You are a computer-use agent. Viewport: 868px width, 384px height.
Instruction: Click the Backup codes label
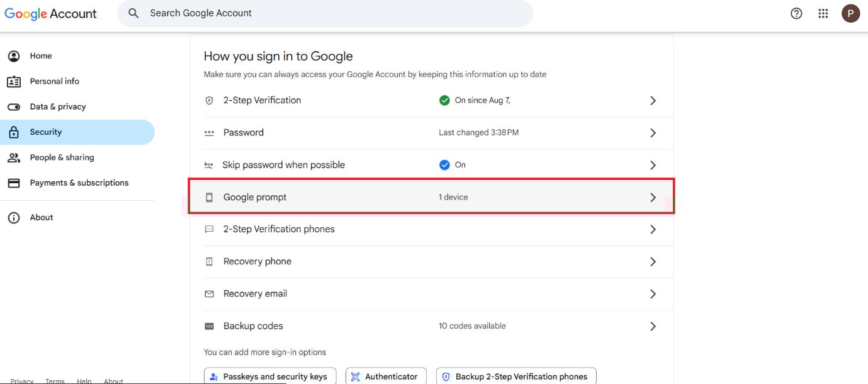pos(253,326)
